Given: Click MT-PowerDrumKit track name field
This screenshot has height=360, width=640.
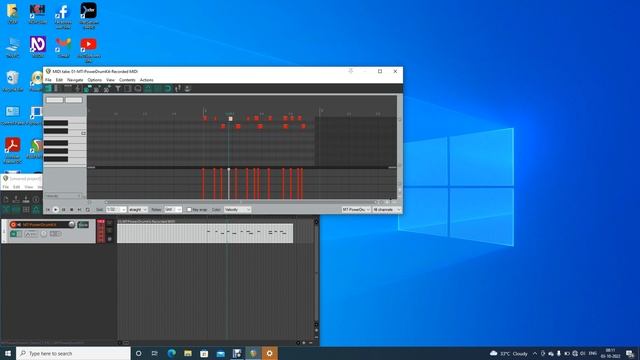Looking at the screenshot, I should pyautogui.click(x=43, y=224).
